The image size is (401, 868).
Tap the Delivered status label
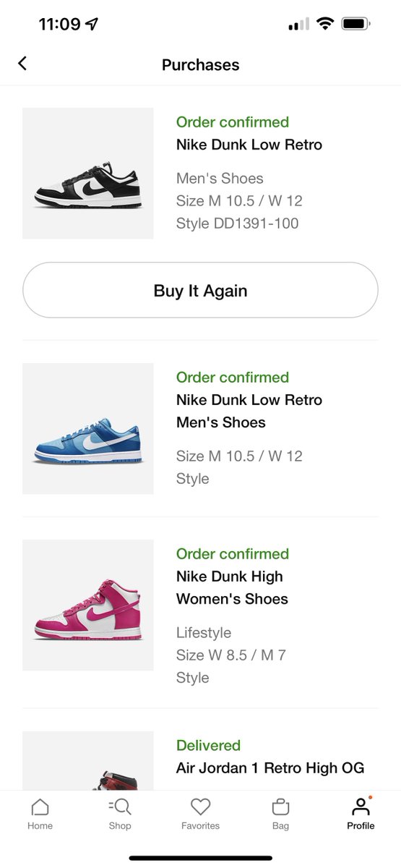coord(208,745)
